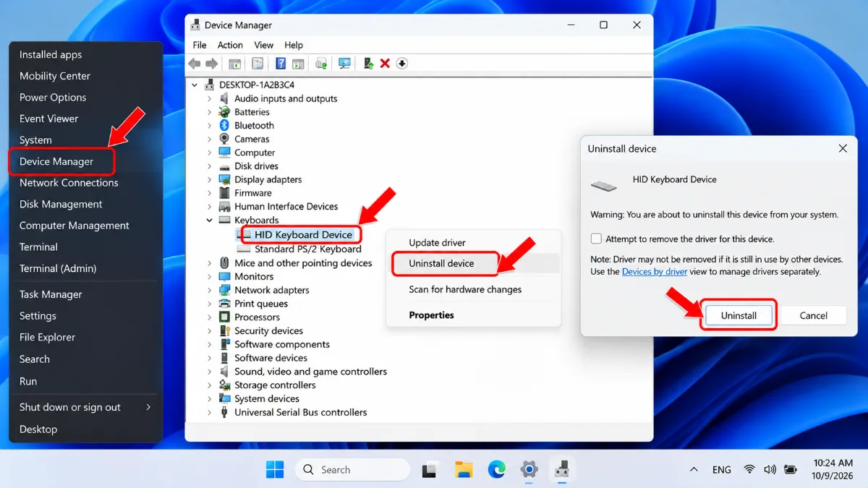Screen dimensions: 868x488
Task: Expand Sound, video and game controllers chevron
Action: click(x=210, y=372)
